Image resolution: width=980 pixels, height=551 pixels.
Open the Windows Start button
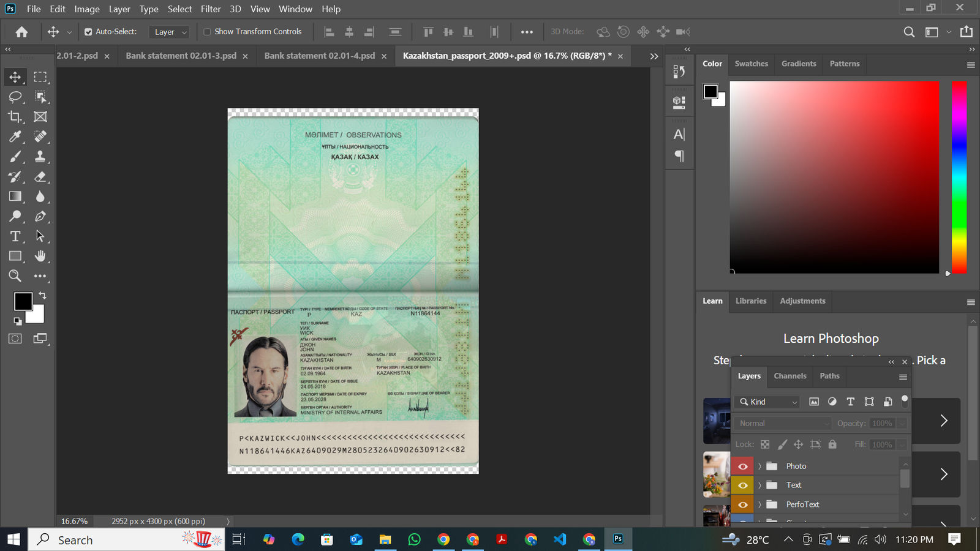click(x=13, y=539)
